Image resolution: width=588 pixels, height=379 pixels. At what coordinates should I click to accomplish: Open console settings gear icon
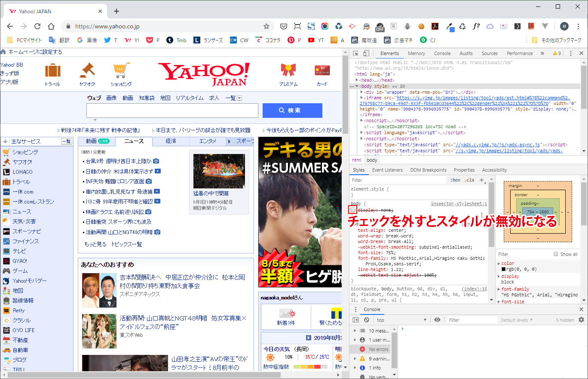(x=581, y=320)
